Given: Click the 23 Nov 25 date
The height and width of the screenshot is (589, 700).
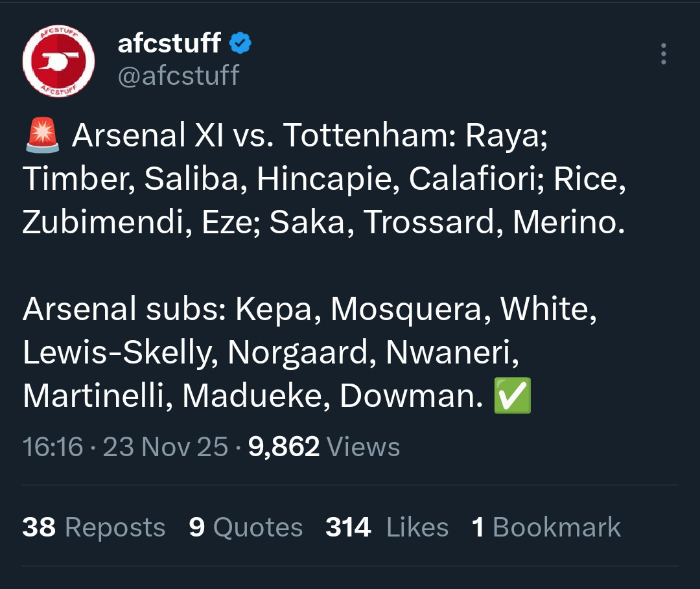Looking at the screenshot, I should tap(165, 446).
